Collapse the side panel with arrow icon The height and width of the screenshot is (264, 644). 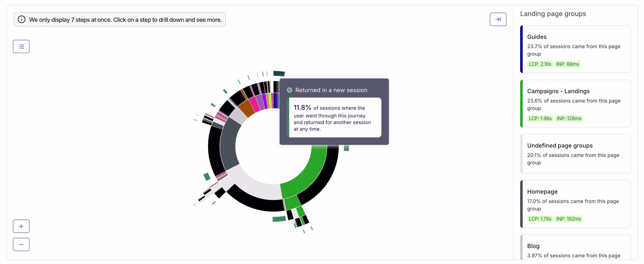498,19
